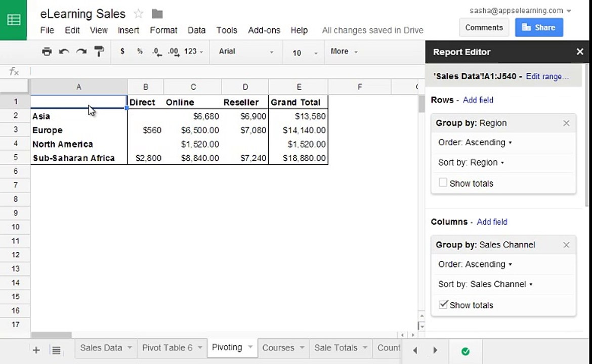Click Edit range link
The image size is (592, 364).
tap(547, 76)
